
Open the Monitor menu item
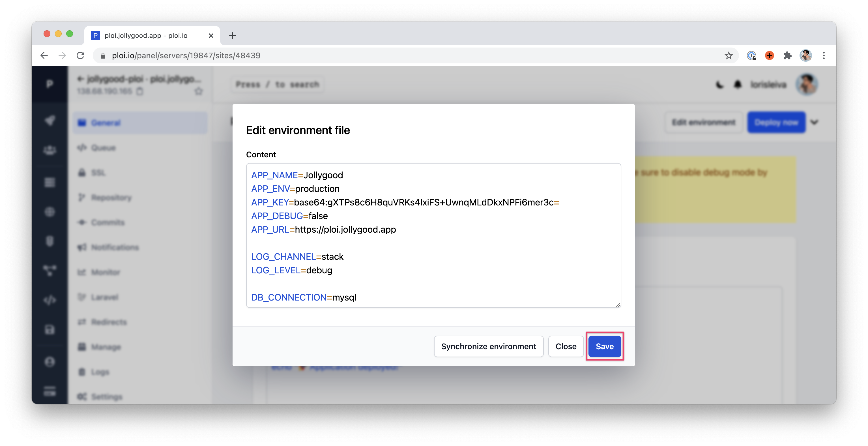pyautogui.click(x=140, y=272)
